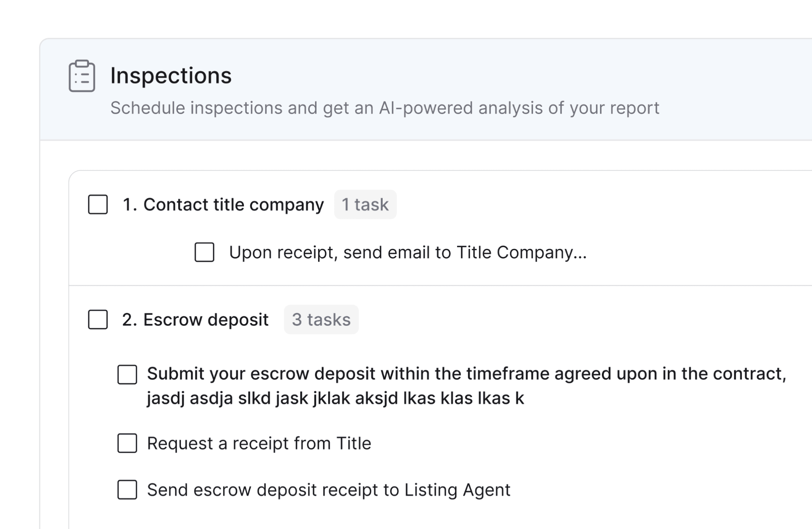
Task: Select the 'Request a receipt from Title' label
Action: click(x=259, y=443)
